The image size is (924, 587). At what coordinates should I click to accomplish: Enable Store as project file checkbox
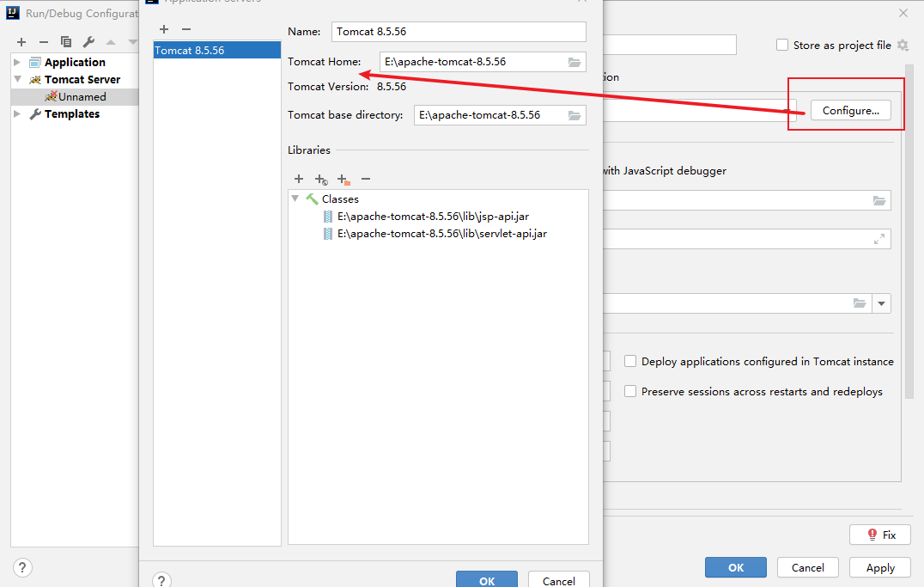pyautogui.click(x=782, y=45)
